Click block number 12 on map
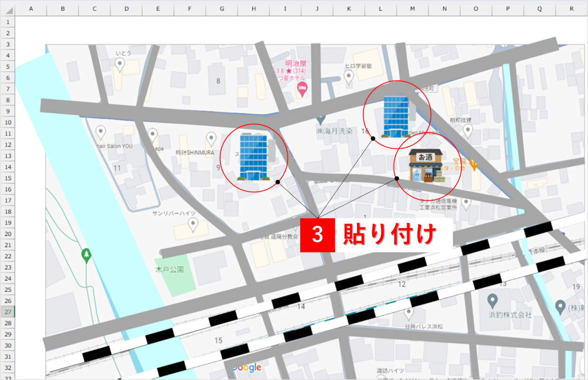Image resolution: width=588 pixels, height=380 pixels. pos(402,284)
